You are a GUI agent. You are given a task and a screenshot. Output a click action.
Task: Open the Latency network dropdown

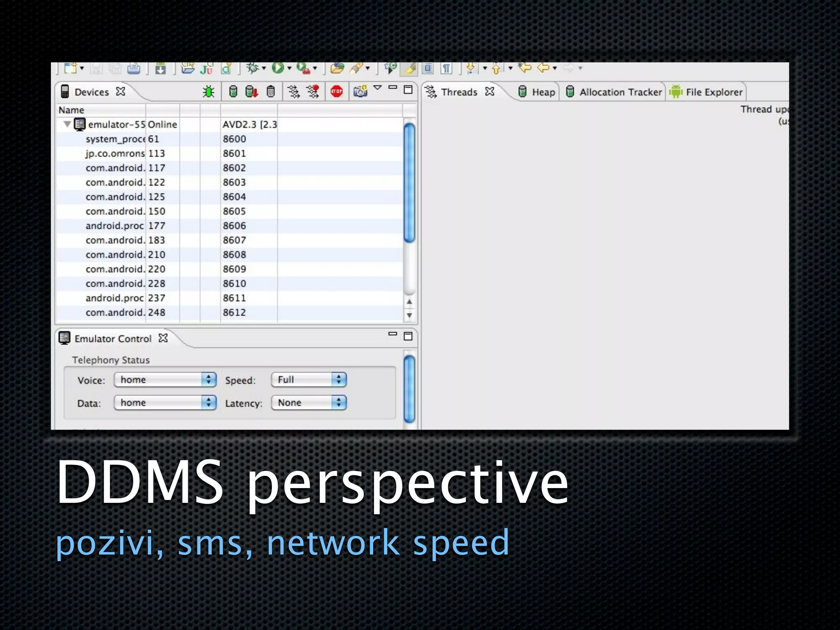pos(309,402)
